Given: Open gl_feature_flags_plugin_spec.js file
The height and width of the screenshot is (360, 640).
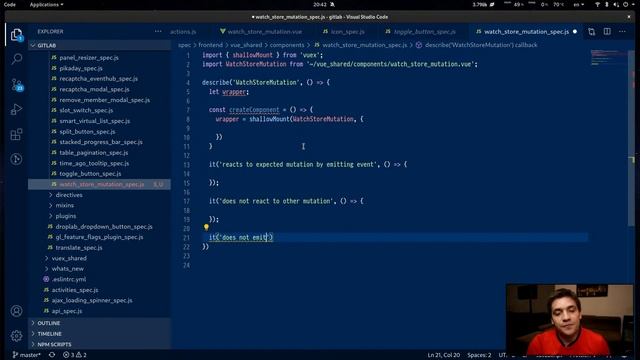Looking at the screenshot, I should pos(99,237).
